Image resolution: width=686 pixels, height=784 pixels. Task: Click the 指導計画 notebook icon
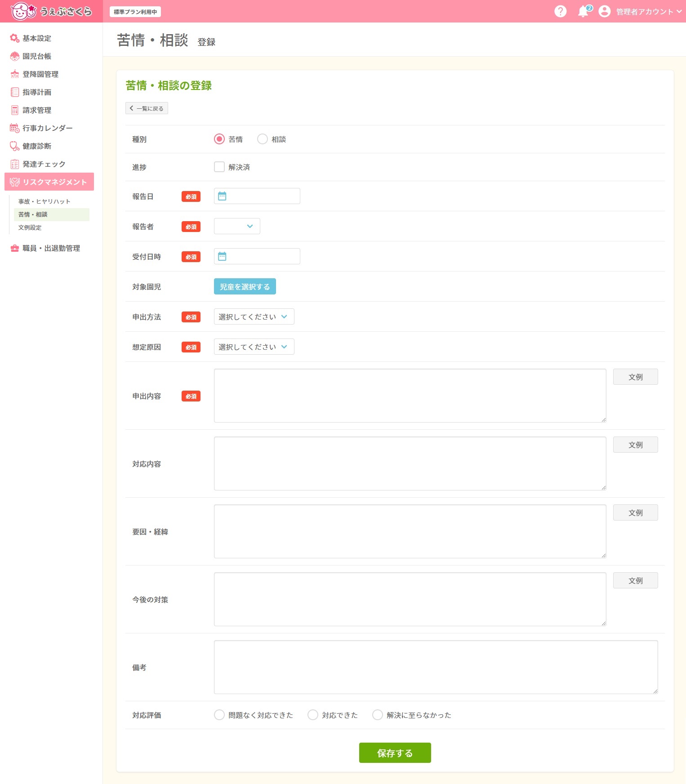(15, 92)
